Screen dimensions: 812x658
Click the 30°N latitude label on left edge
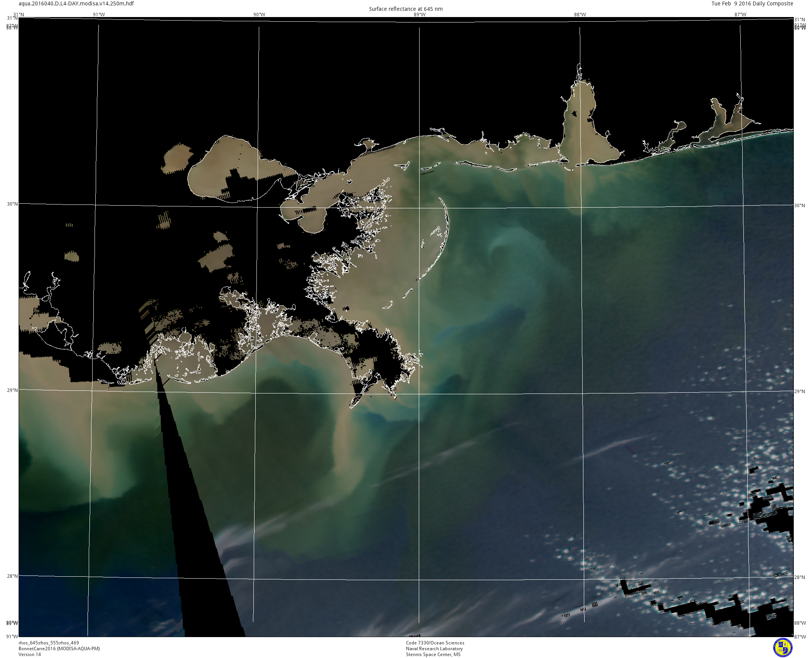click(12, 204)
